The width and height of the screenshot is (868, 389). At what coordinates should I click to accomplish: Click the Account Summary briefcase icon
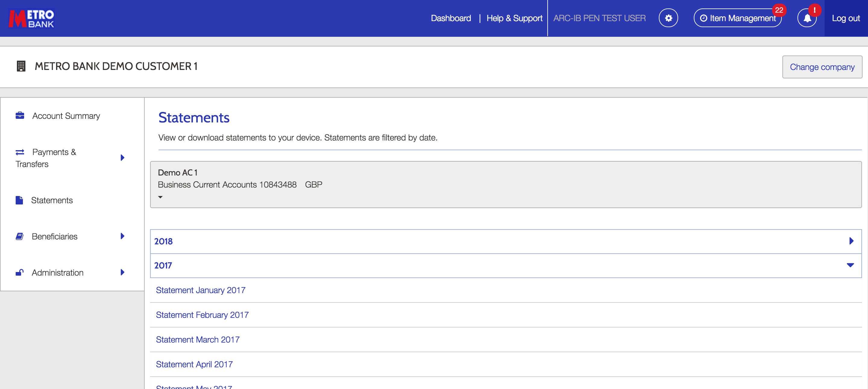point(20,115)
